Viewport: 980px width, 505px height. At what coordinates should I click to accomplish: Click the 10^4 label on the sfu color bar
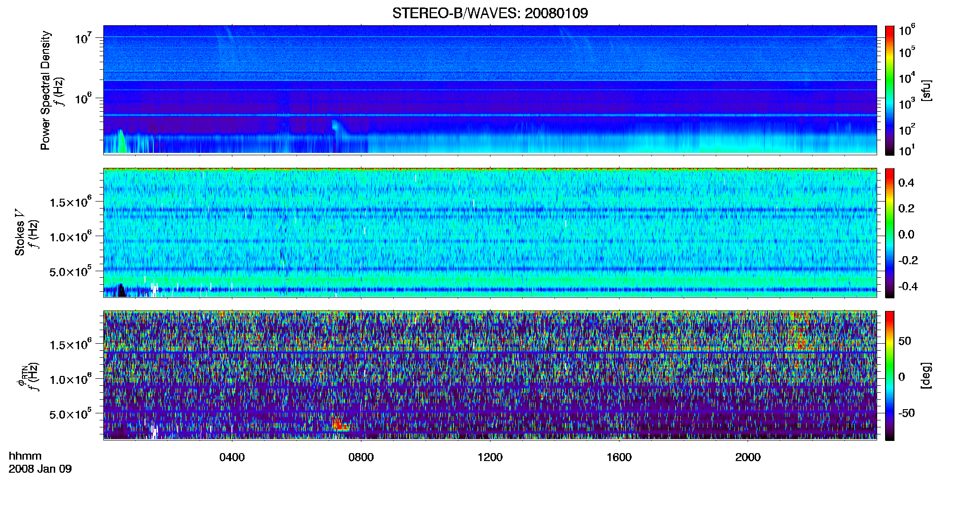[907, 78]
